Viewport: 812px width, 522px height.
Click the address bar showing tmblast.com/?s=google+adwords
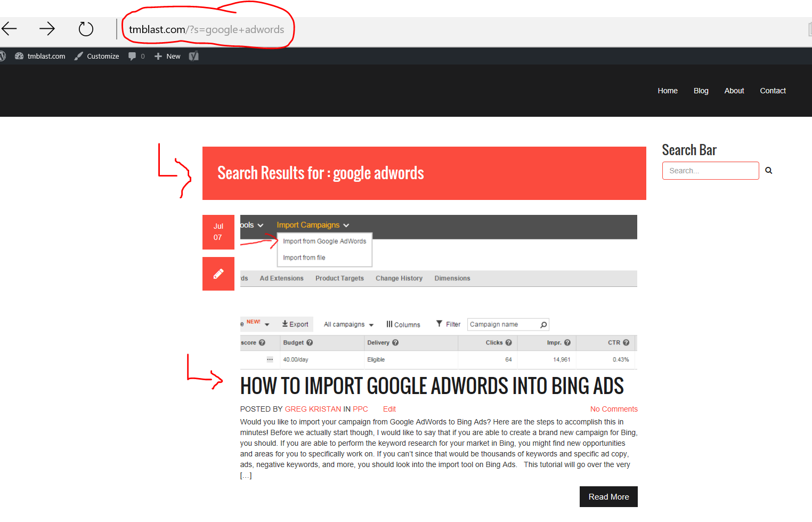pyautogui.click(x=207, y=30)
